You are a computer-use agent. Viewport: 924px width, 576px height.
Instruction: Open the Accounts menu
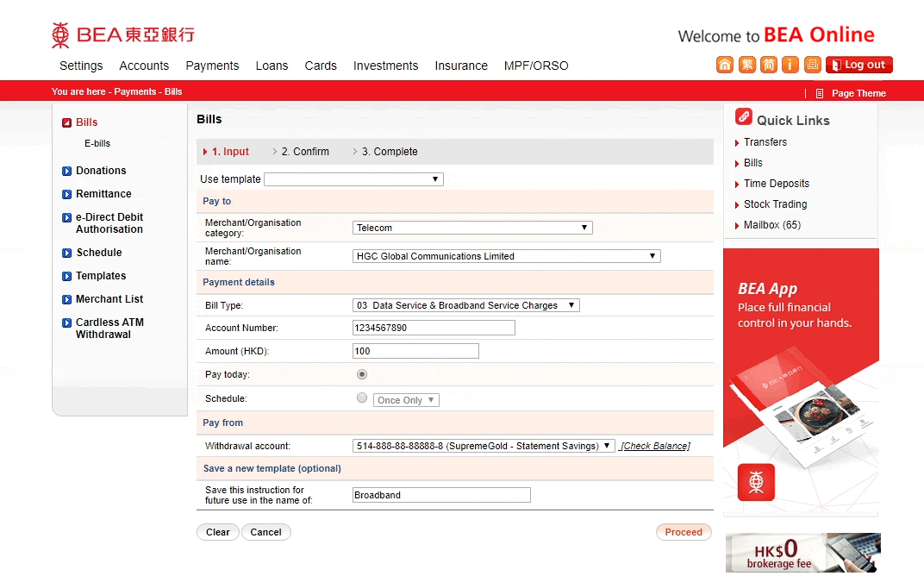[x=144, y=66]
